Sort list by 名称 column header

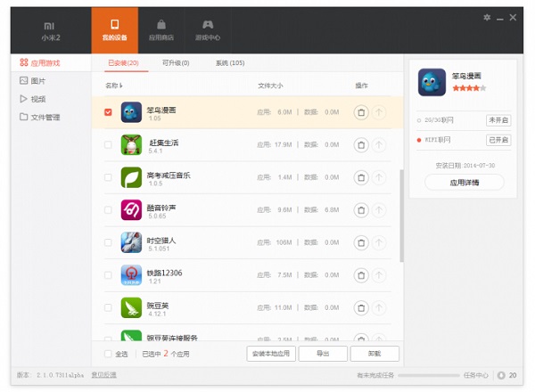click(113, 86)
